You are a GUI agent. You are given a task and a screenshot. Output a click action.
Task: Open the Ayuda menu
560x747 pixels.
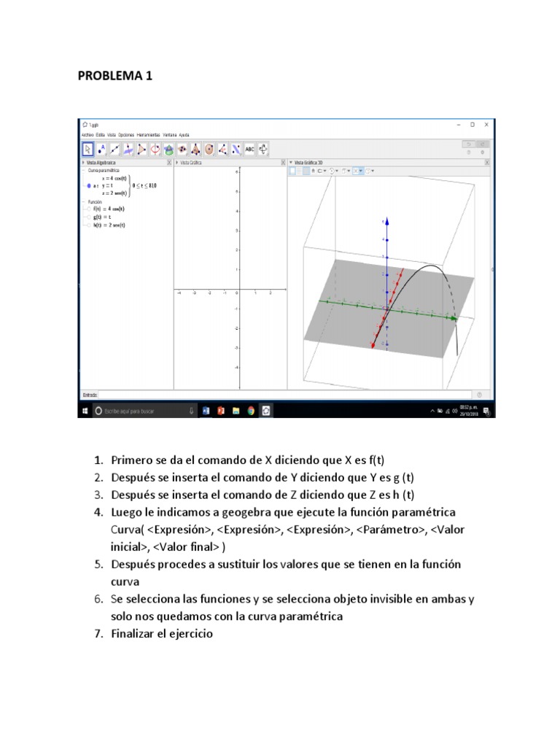[184, 135]
